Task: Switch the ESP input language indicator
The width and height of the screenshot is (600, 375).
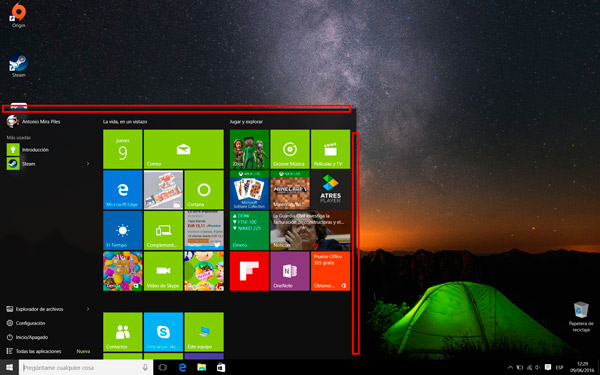Action: 559,367
